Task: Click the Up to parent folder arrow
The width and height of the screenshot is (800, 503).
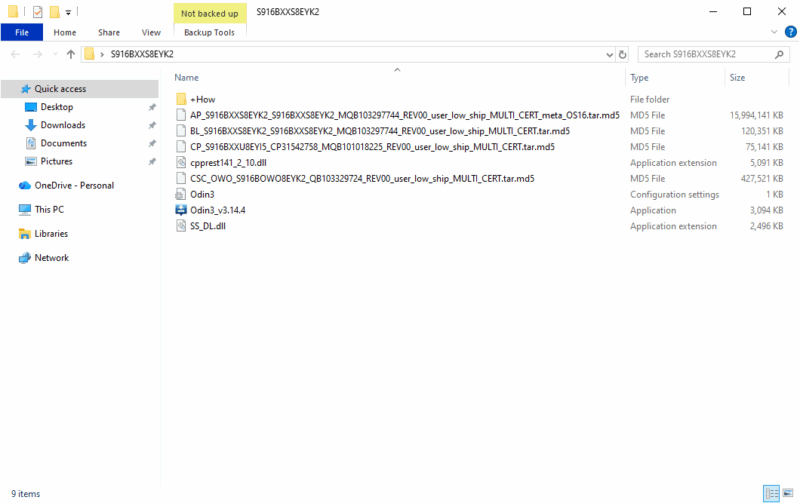Action: pos(70,54)
